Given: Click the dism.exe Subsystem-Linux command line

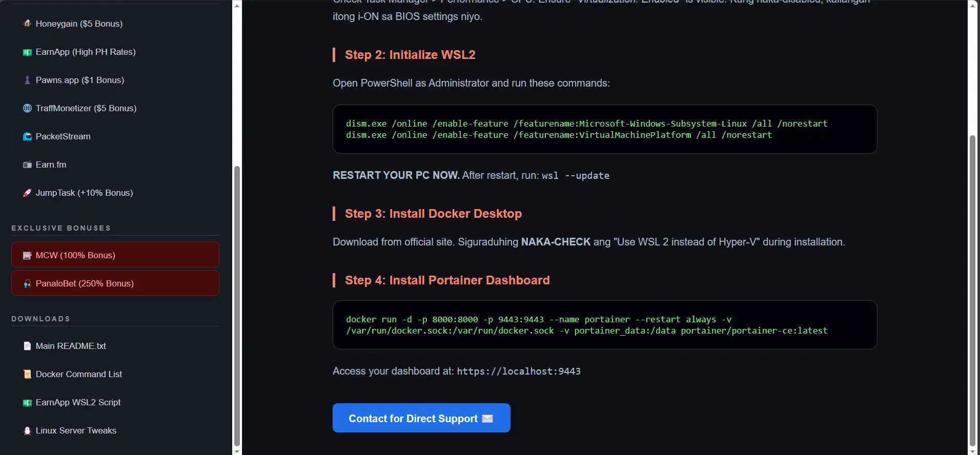Looking at the screenshot, I should point(587,123).
